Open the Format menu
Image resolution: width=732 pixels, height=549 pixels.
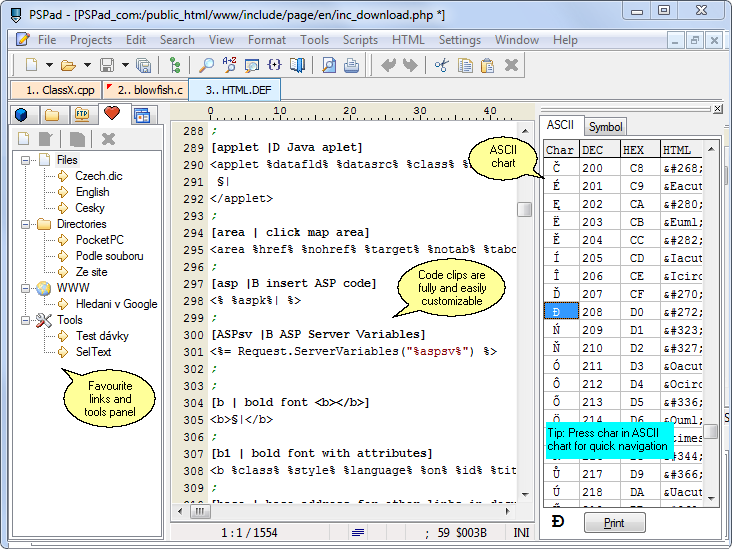[267, 40]
